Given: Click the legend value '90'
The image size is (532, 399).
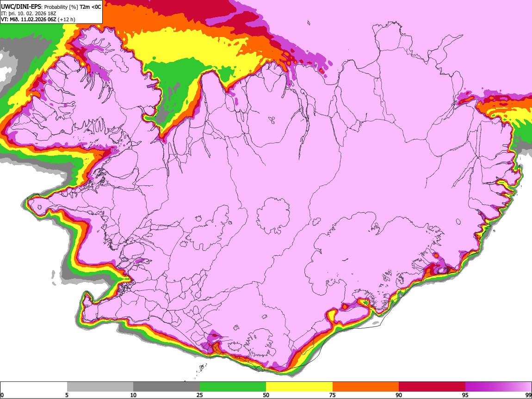Looking at the screenshot, I should 399,395.
